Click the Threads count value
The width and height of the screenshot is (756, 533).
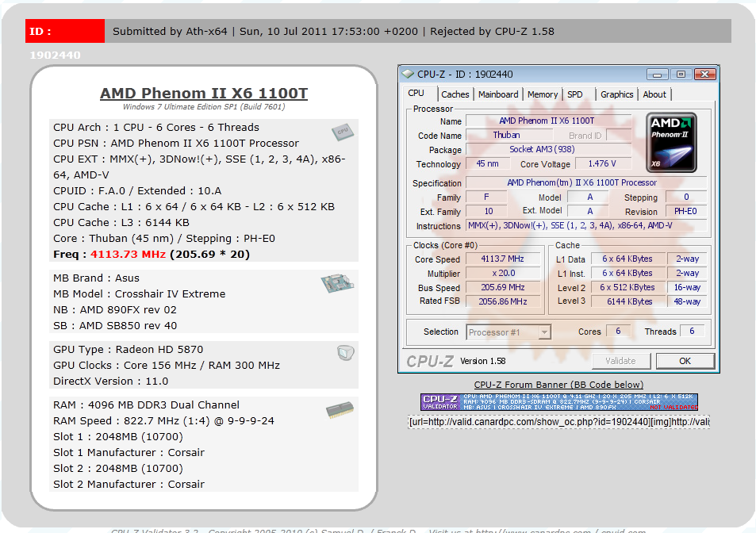coord(692,331)
